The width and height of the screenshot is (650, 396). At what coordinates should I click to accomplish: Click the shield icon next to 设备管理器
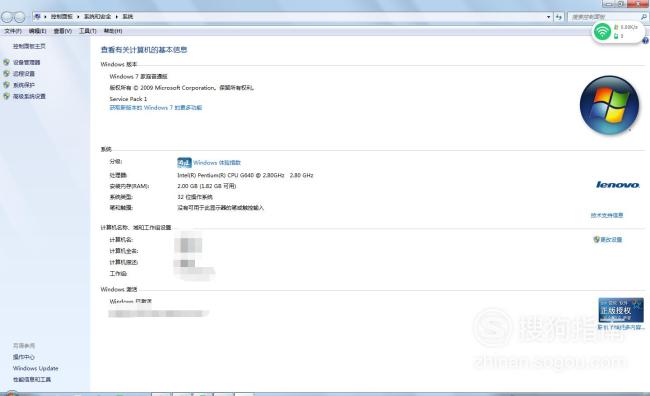[6, 62]
